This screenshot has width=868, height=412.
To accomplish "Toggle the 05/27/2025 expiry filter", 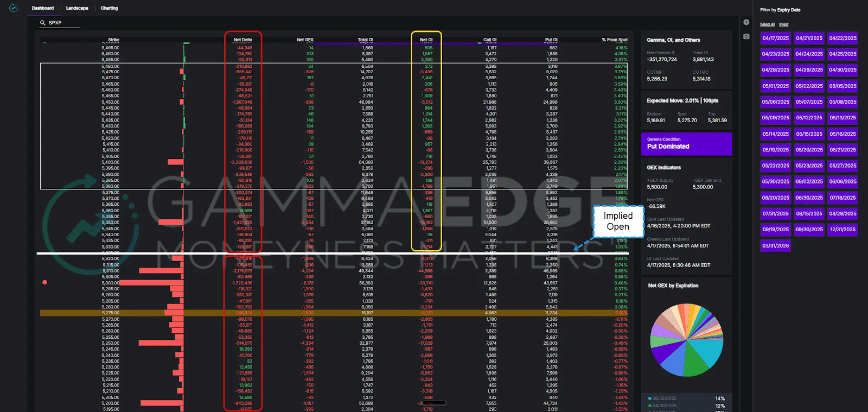I will pos(843,166).
